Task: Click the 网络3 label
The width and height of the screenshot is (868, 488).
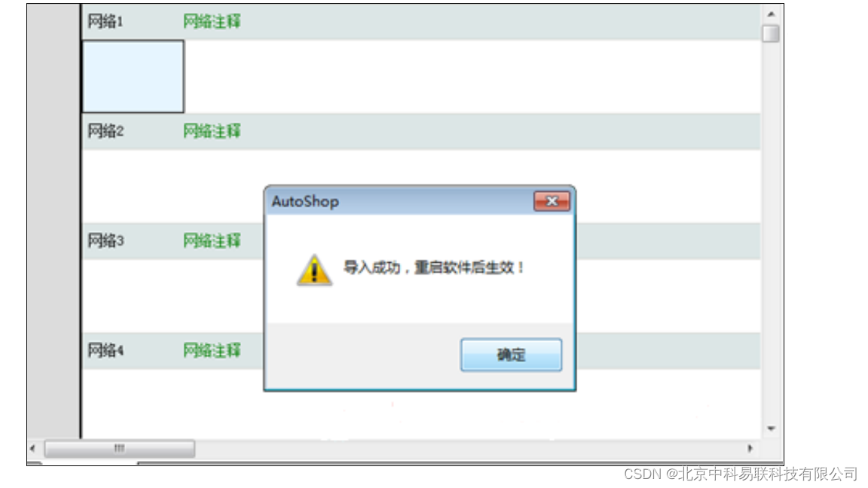Action: coord(105,241)
